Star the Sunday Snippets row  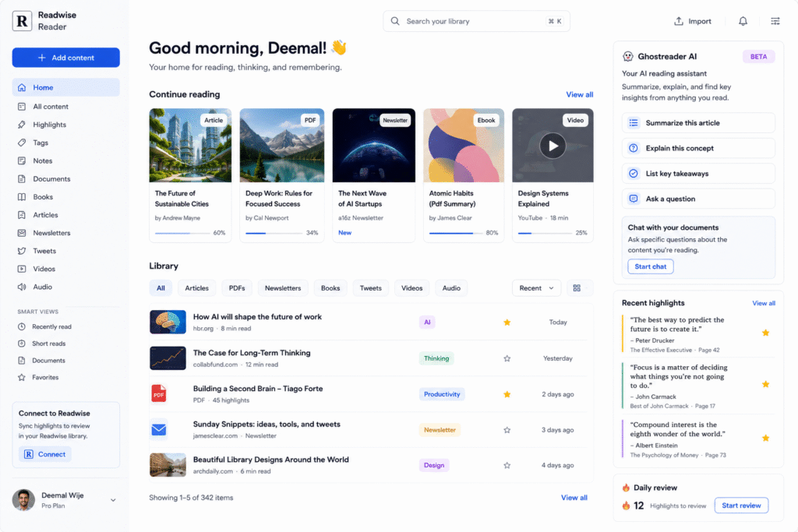[x=507, y=430]
